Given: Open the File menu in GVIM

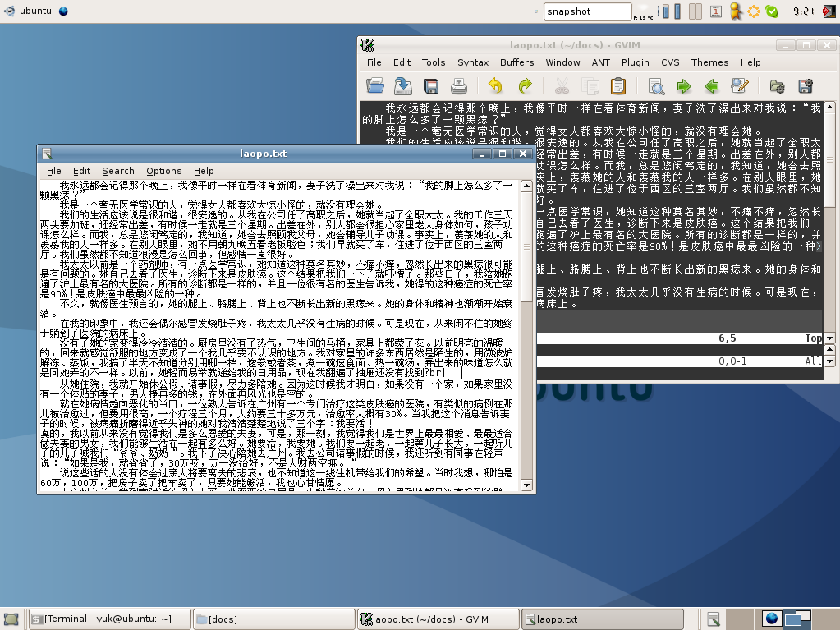Looking at the screenshot, I should click(x=374, y=62).
